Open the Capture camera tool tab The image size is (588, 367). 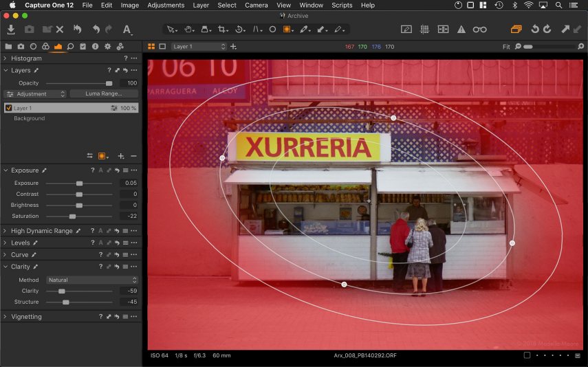21,47
